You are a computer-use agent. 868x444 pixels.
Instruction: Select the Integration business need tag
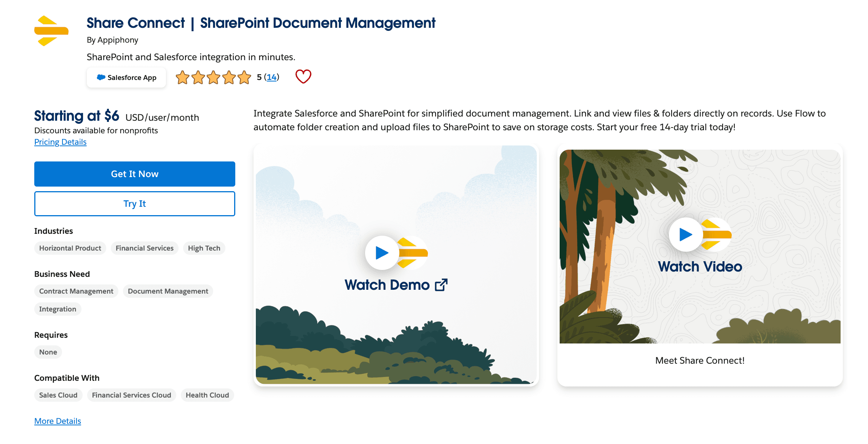pos(57,309)
